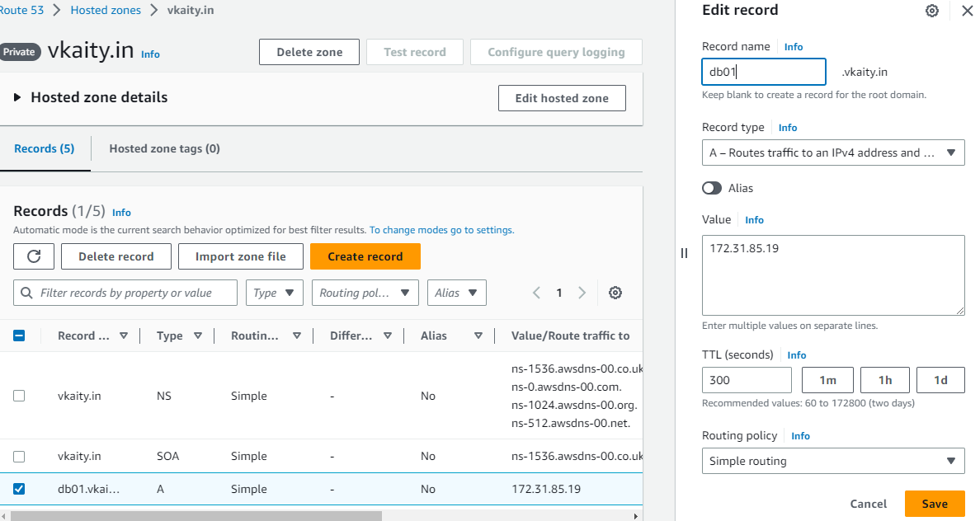Image resolution: width=980 pixels, height=521 pixels.
Task: Select the vkaity.in SOA record checkbox
Action: (19, 456)
